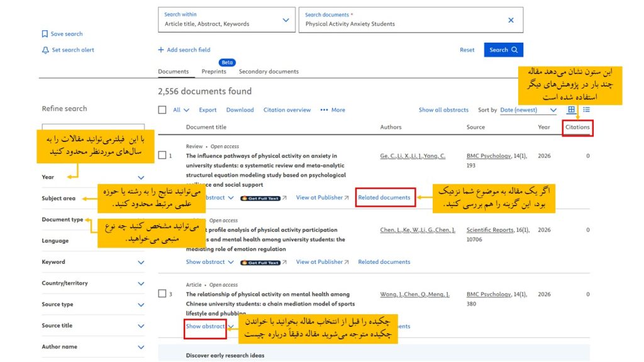The height and width of the screenshot is (362, 644).
Task: Click the Refine search input box
Action: [x=93, y=127]
